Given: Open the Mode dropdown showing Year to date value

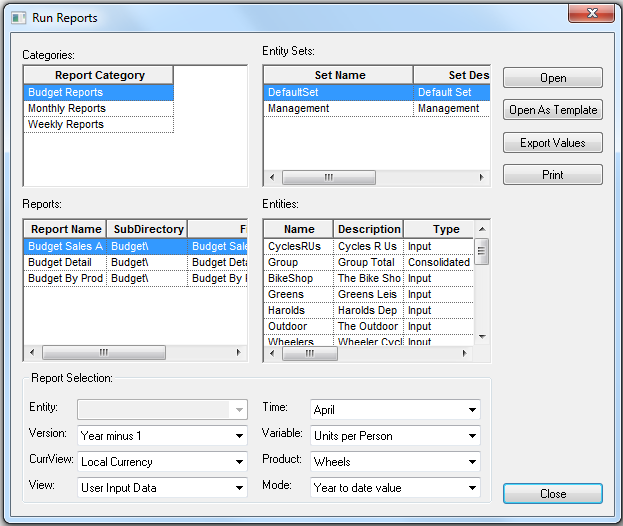Looking at the screenshot, I should coord(395,487).
